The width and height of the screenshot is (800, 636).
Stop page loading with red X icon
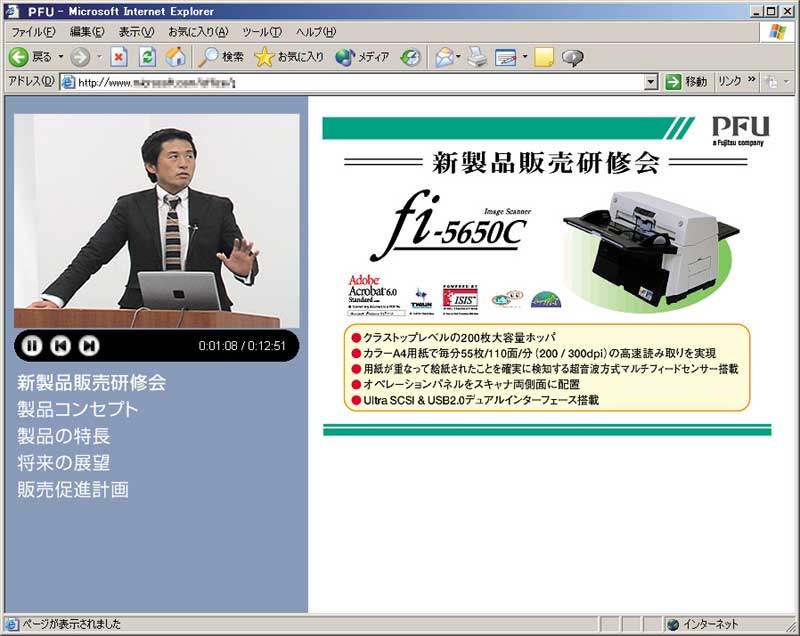[x=119, y=57]
